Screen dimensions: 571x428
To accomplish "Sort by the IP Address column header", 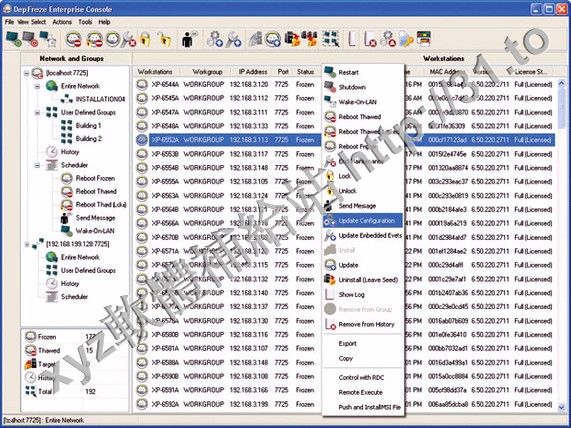I will 253,72.
